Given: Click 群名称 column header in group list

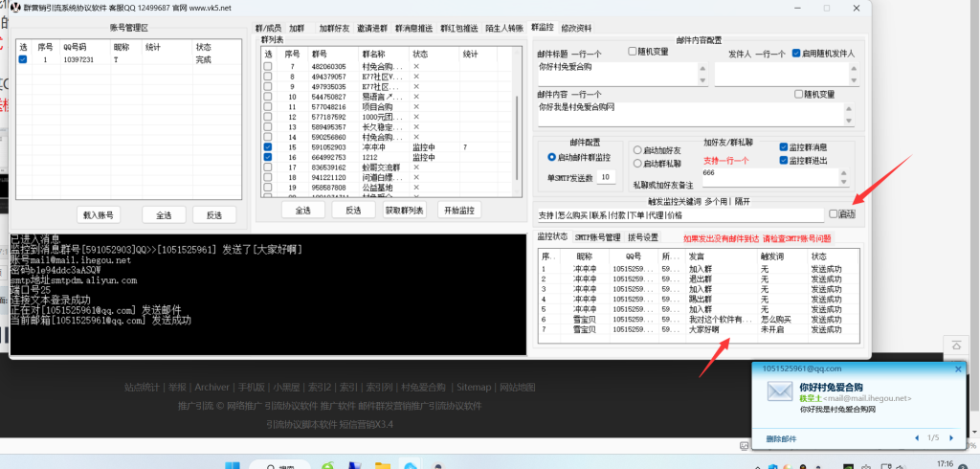Looking at the screenshot, I should click(385, 54).
